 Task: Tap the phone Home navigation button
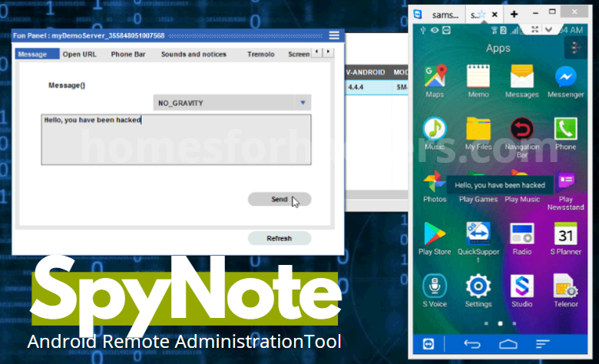click(508, 344)
